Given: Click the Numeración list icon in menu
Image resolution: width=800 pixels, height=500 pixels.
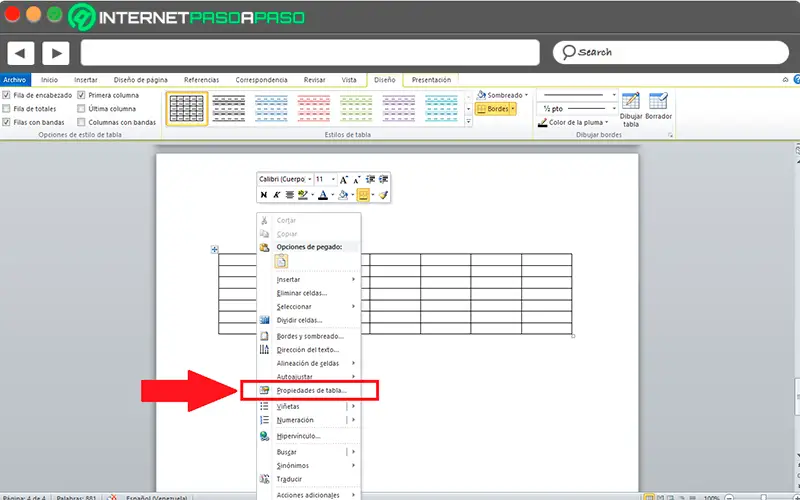Looking at the screenshot, I should pyautogui.click(x=264, y=420).
